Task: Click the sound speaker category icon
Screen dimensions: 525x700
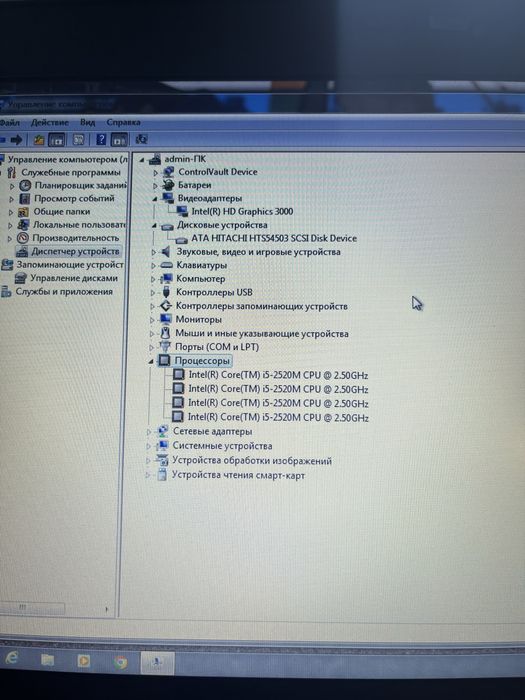Action: pyautogui.click(x=166, y=252)
